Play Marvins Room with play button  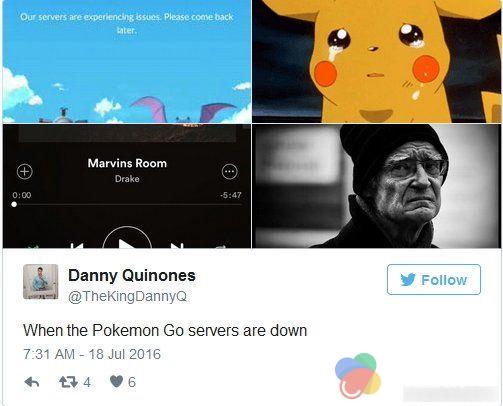pos(127,237)
